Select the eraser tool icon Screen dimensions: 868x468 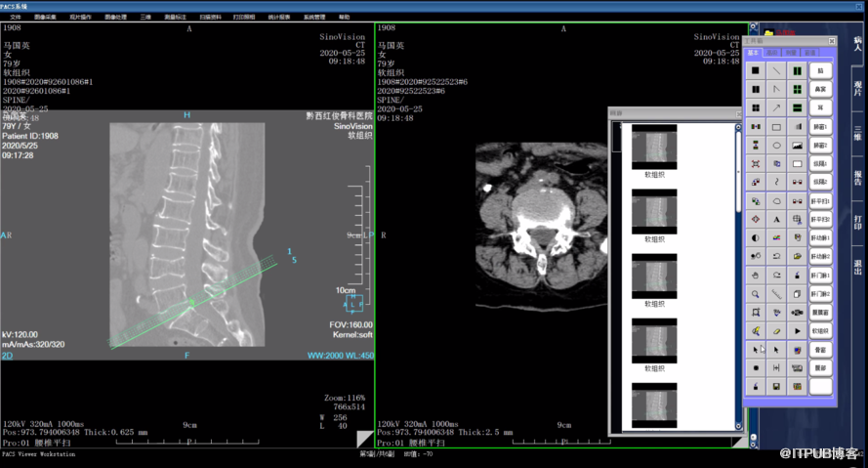click(x=776, y=331)
